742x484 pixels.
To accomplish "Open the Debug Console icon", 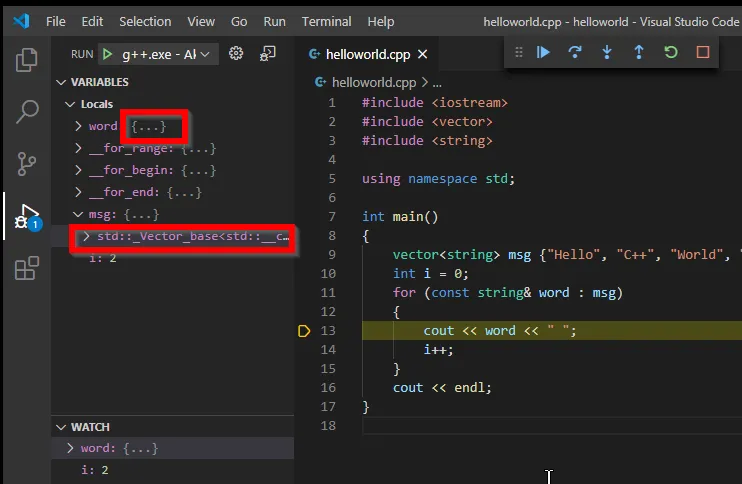I will pyautogui.click(x=267, y=53).
